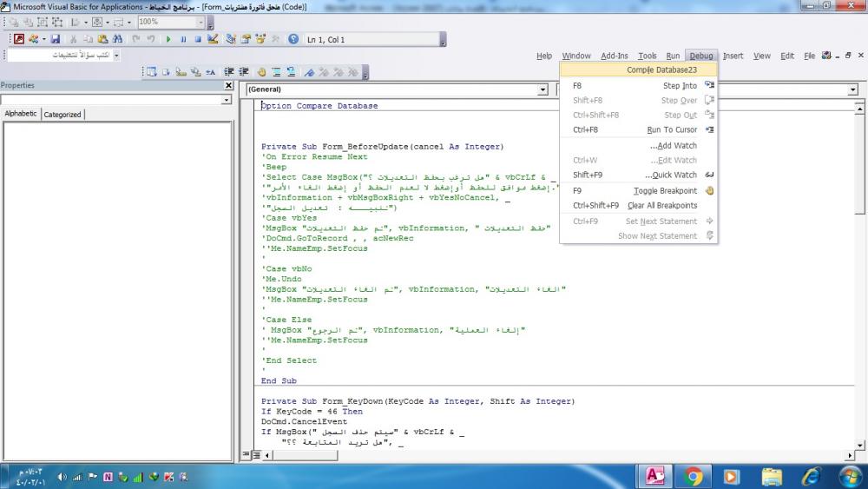Choose Toggle Breakpoint in Debug menu
868x489 pixels.
[639, 190]
